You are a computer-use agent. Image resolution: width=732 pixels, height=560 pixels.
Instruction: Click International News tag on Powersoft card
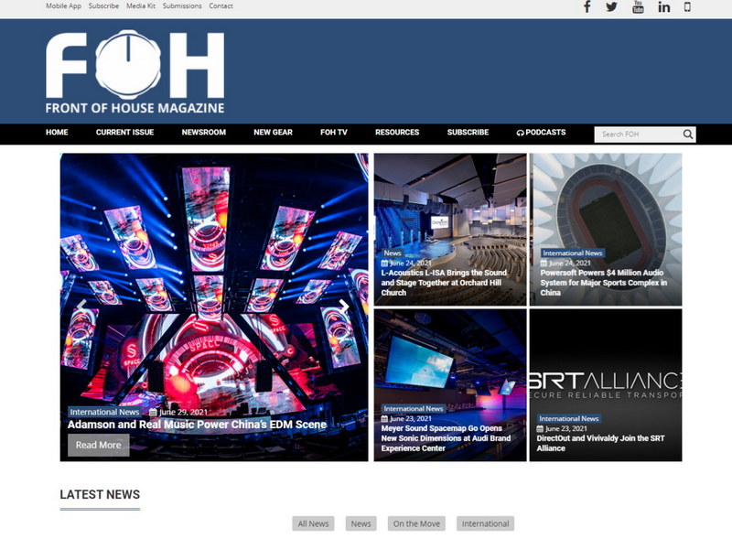[573, 253]
